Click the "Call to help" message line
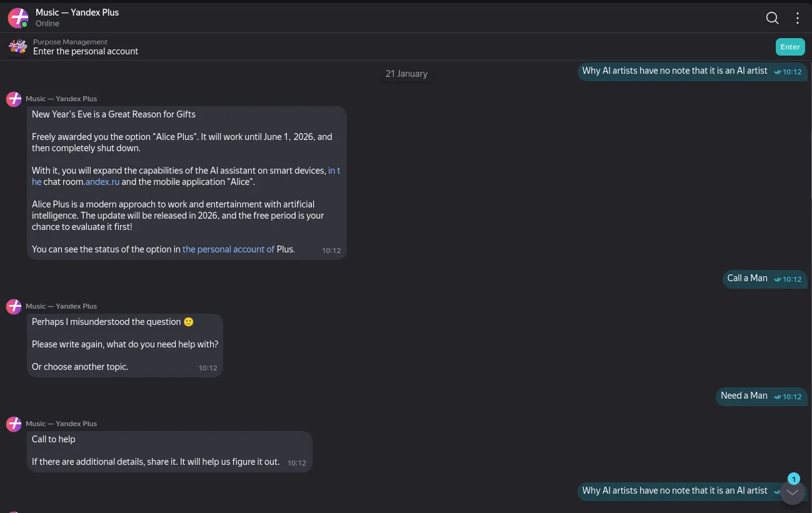Image resolution: width=812 pixels, height=513 pixels. pos(54,439)
